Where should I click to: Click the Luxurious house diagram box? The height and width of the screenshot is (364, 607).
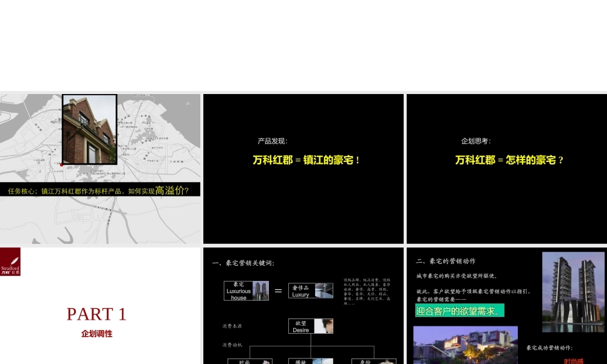[246, 291]
